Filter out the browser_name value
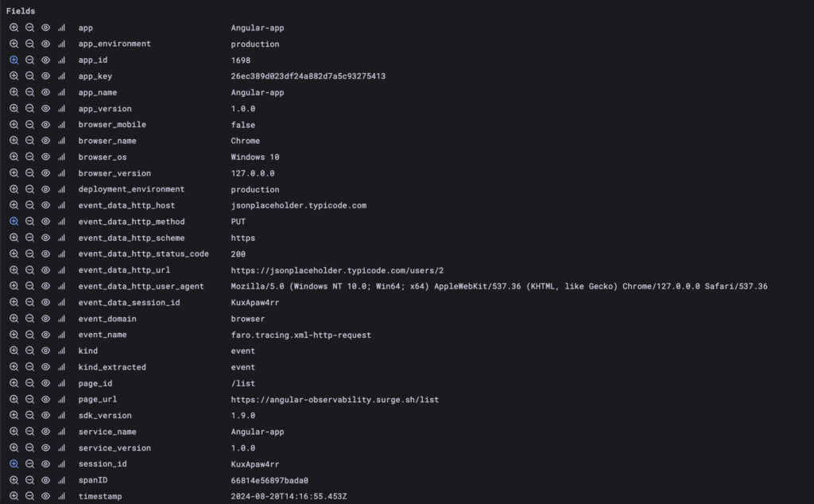 tap(29, 141)
